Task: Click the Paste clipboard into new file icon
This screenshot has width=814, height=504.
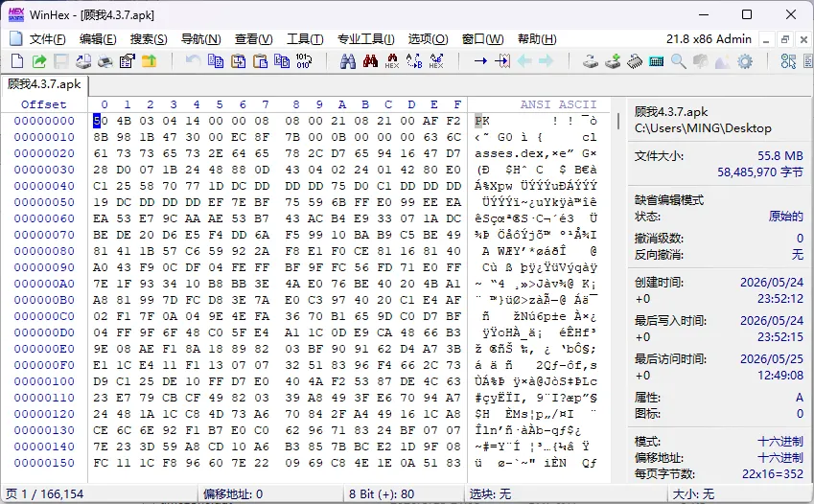Action: [x=260, y=61]
